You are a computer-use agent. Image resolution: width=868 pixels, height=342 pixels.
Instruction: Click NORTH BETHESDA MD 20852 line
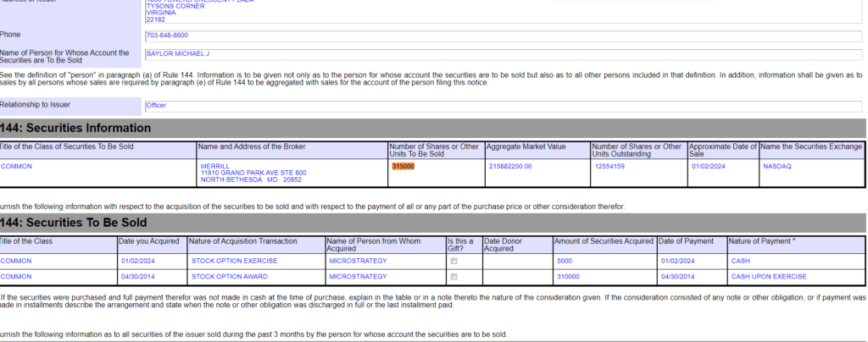[x=251, y=179]
